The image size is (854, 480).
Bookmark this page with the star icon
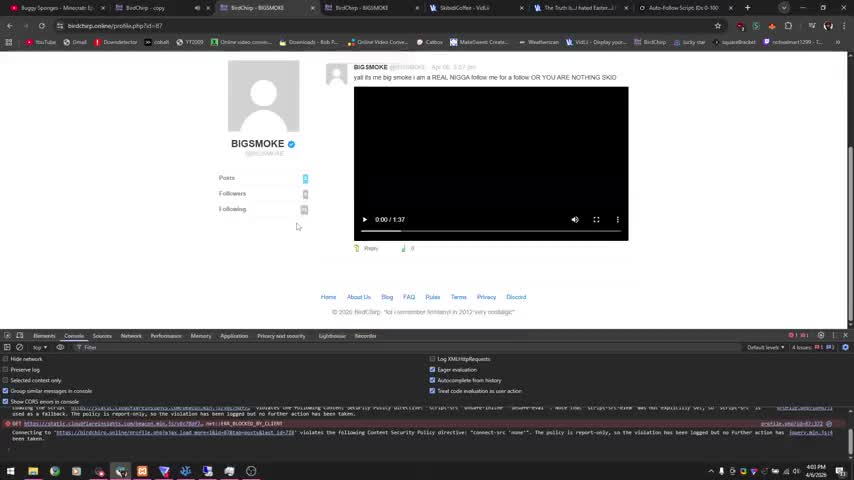click(x=717, y=25)
